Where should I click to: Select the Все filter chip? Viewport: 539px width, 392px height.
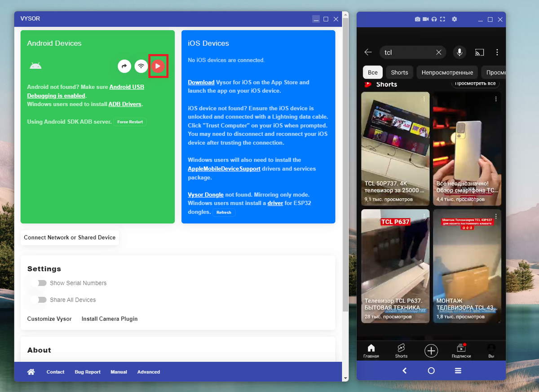(x=373, y=72)
